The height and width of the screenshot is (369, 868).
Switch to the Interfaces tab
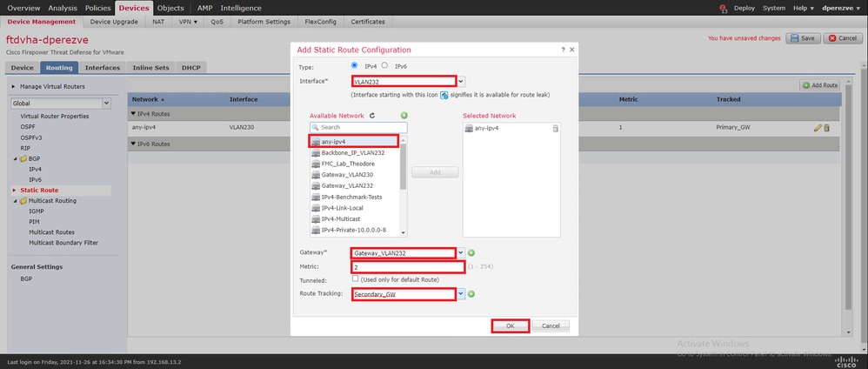pyautogui.click(x=103, y=68)
